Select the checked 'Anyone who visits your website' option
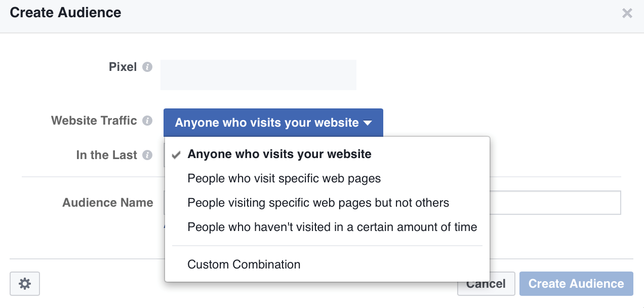Viewport: 644px width, 308px height. click(279, 155)
